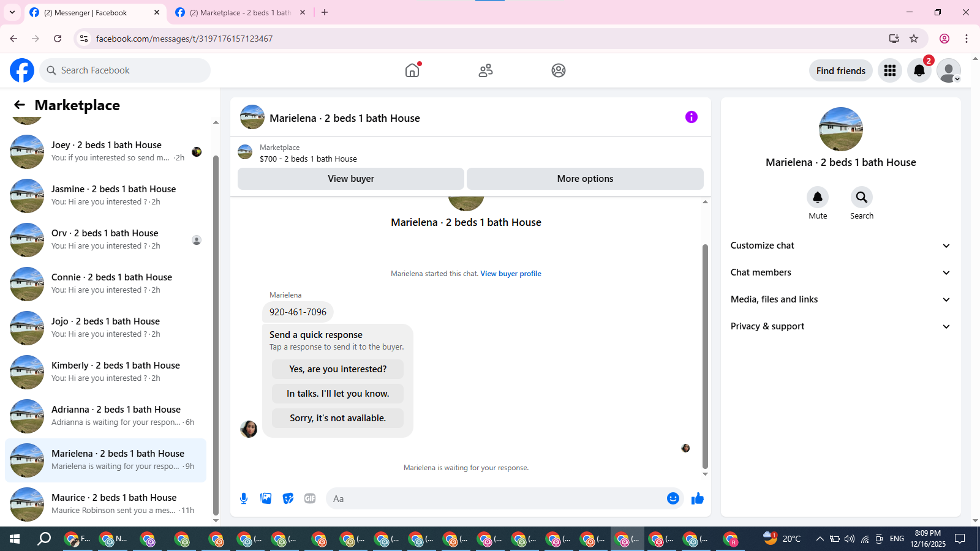Expand Customize chat section
This screenshot has width=980, height=551.
coord(840,246)
